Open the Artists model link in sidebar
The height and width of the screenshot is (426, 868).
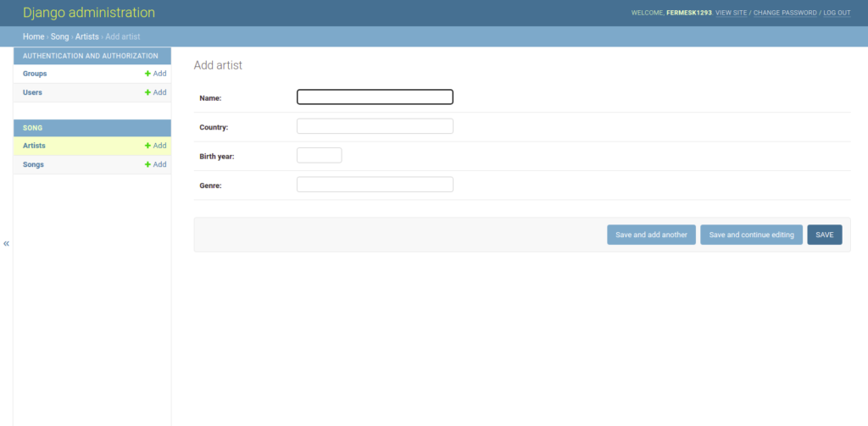click(x=34, y=146)
